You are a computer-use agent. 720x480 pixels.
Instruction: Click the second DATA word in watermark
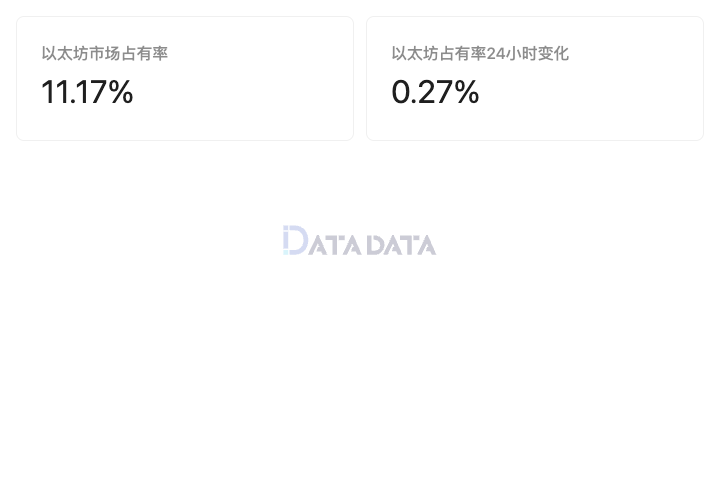(401, 245)
